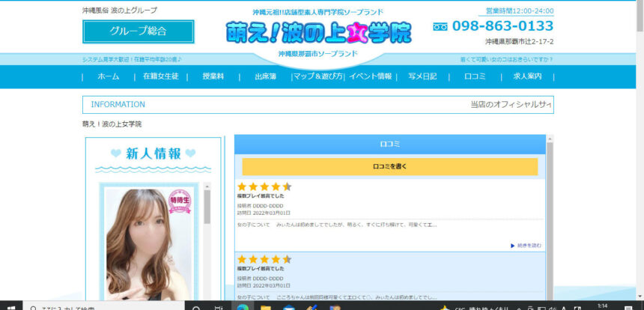Click the text 若くて可愛い女のコはおきらいですか？
This screenshot has width=644, height=310.
tap(507, 60)
